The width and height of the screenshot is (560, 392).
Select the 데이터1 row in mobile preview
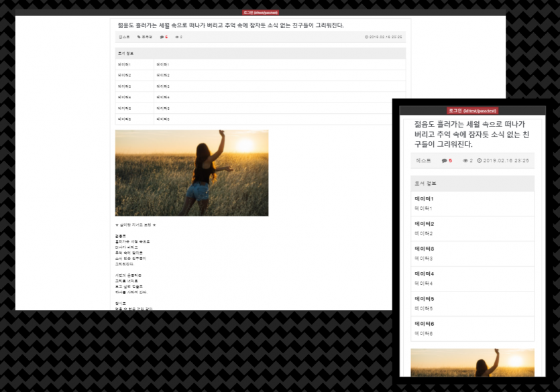pos(472,204)
